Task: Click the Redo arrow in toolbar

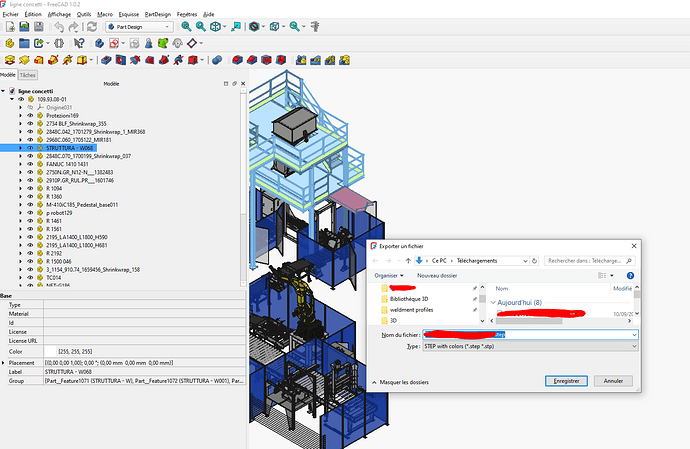Action: point(73,27)
